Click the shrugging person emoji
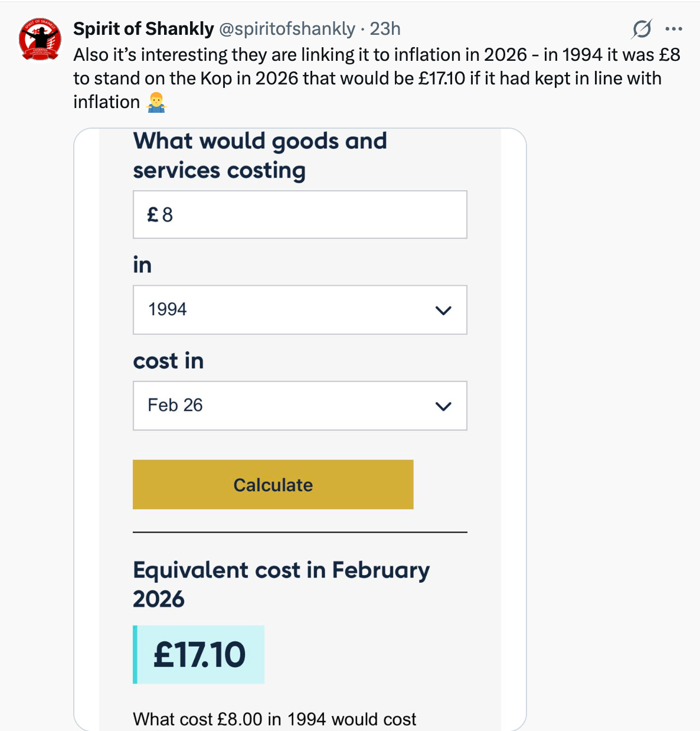 click(x=156, y=103)
